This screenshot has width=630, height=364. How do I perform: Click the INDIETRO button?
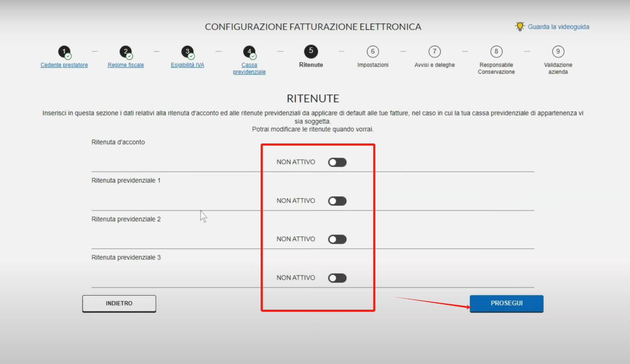click(x=119, y=303)
